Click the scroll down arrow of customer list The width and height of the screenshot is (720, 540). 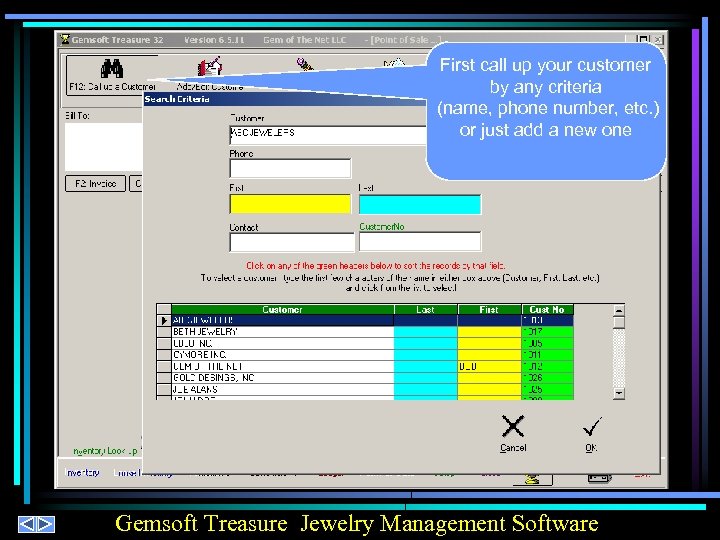pyautogui.click(x=619, y=393)
